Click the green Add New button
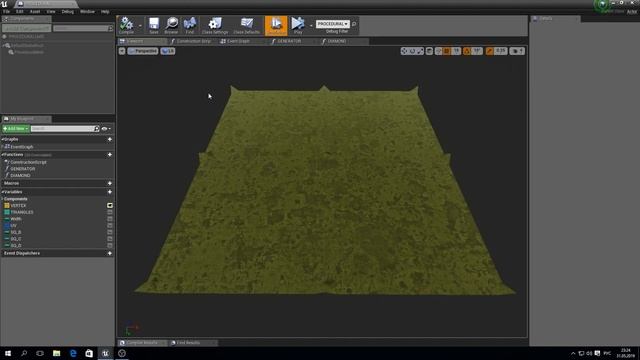This screenshot has width=640, height=360. 16,129
